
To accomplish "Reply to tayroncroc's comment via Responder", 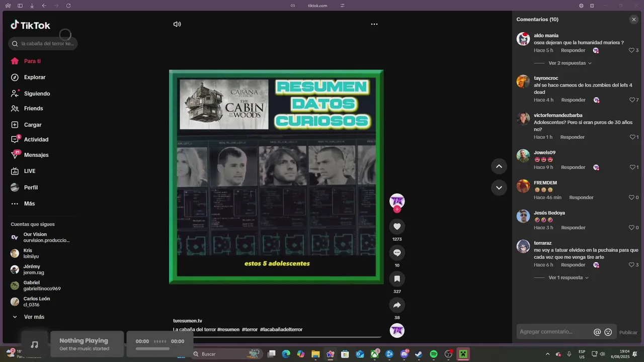I will [574, 100].
